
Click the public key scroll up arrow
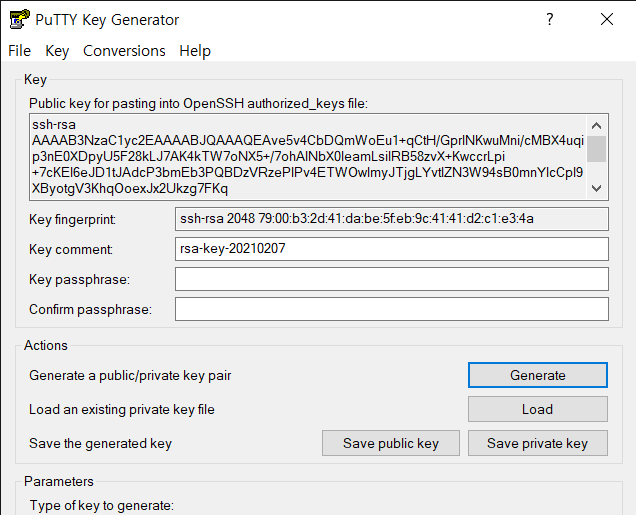[596, 126]
